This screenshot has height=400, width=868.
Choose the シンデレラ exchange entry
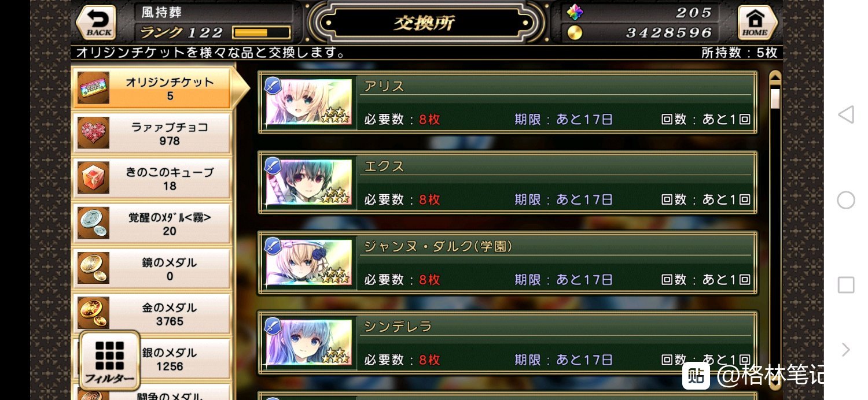click(507, 343)
